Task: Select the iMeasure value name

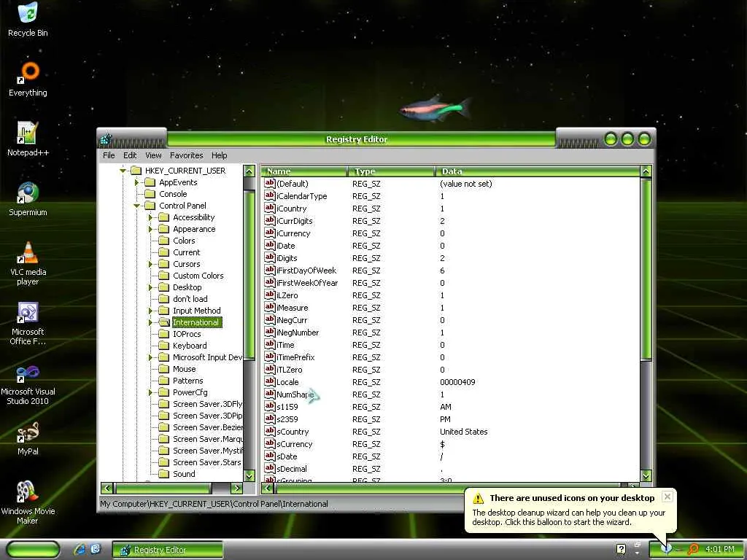Action: (292, 308)
